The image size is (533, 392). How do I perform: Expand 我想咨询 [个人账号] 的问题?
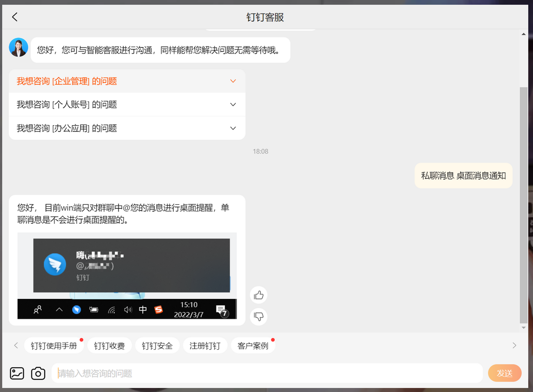[127, 105]
